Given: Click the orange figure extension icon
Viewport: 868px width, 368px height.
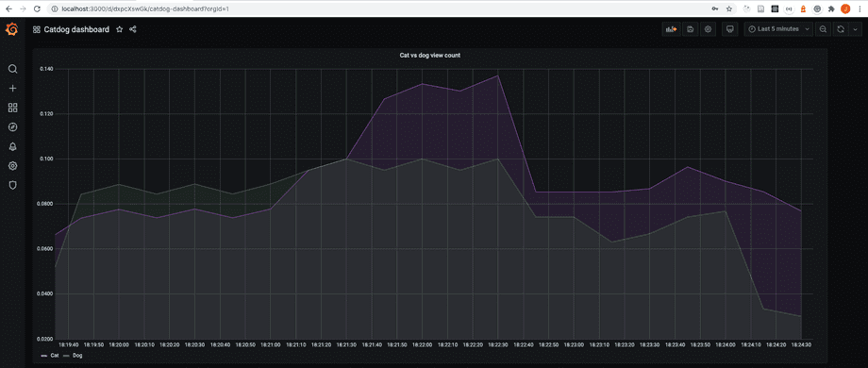Looking at the screenshot, I should pos(803,8).
